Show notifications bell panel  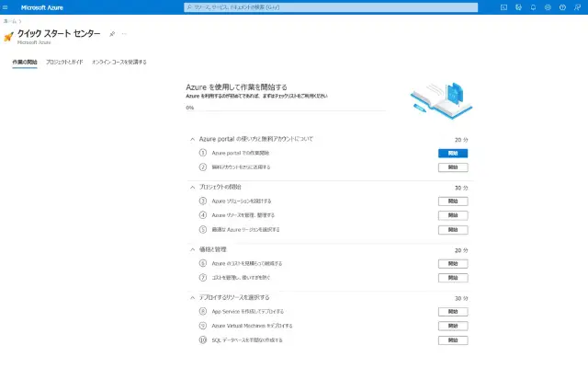533,7
